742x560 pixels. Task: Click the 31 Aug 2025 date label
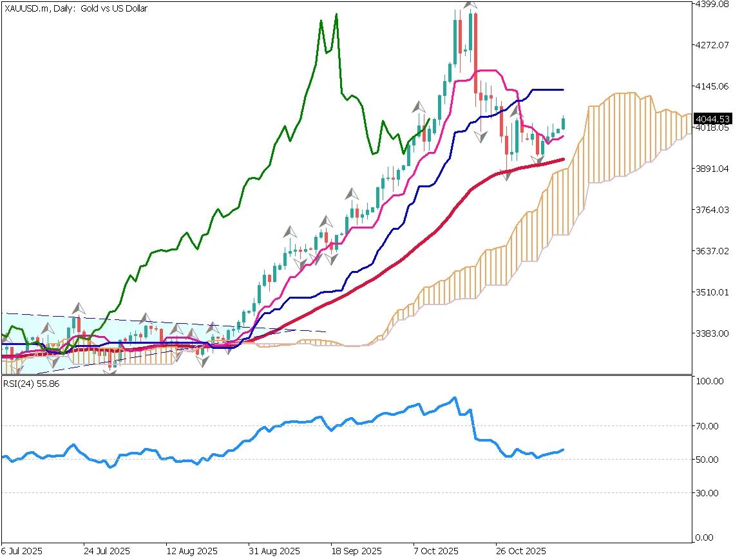click(x=275, y=552)
